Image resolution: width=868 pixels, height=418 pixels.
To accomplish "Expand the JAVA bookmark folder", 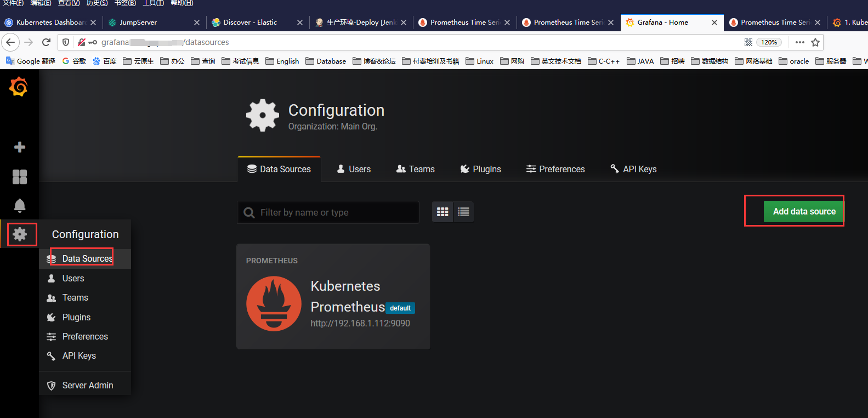I will 640,61.
